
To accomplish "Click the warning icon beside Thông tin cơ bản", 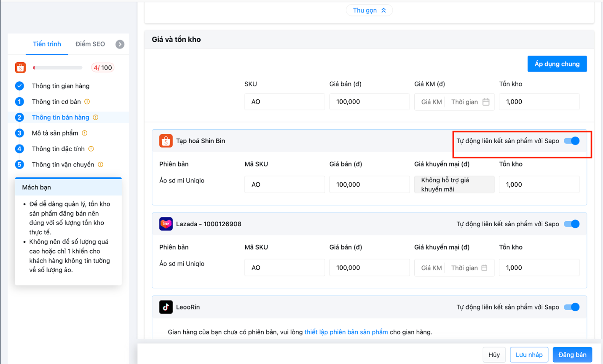I will point(87,102).
